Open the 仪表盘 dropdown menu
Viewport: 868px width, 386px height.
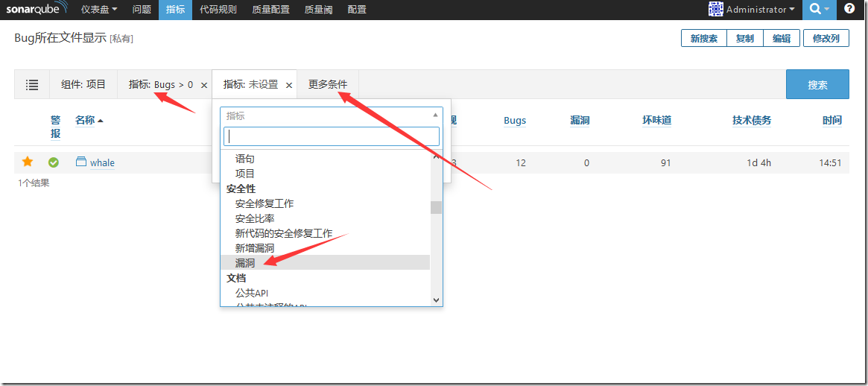point(99,10)
